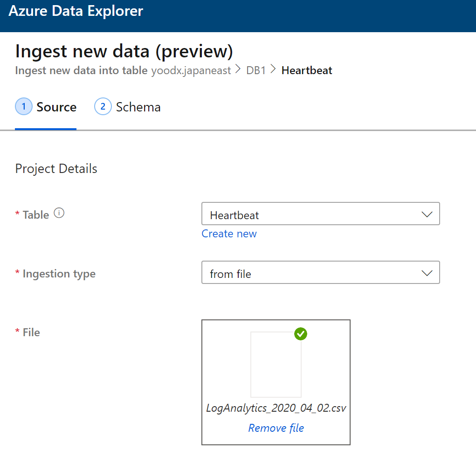The image size is (476, 470).
Task: Click the Create new link
Action: click(x=229, y=234)
